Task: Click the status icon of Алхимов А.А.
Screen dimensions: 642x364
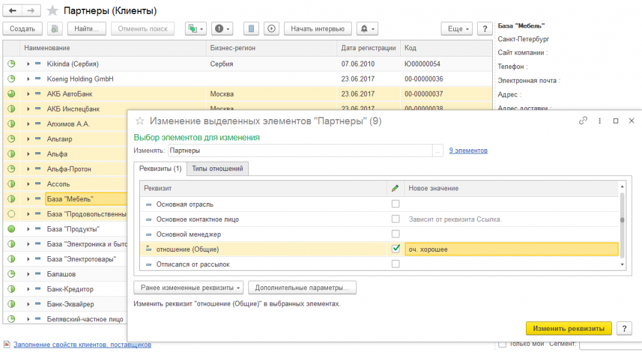Action: [11, 124]
